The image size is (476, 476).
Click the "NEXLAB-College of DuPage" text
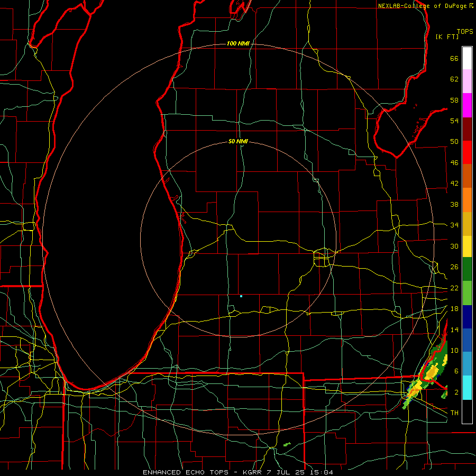point(423,6)
